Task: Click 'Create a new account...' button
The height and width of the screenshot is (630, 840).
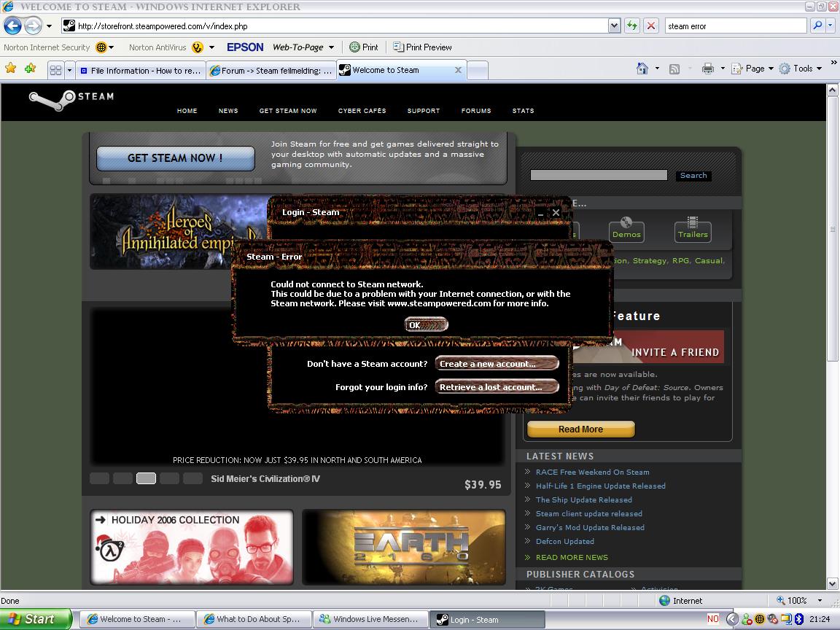Action: click(497, 364)
